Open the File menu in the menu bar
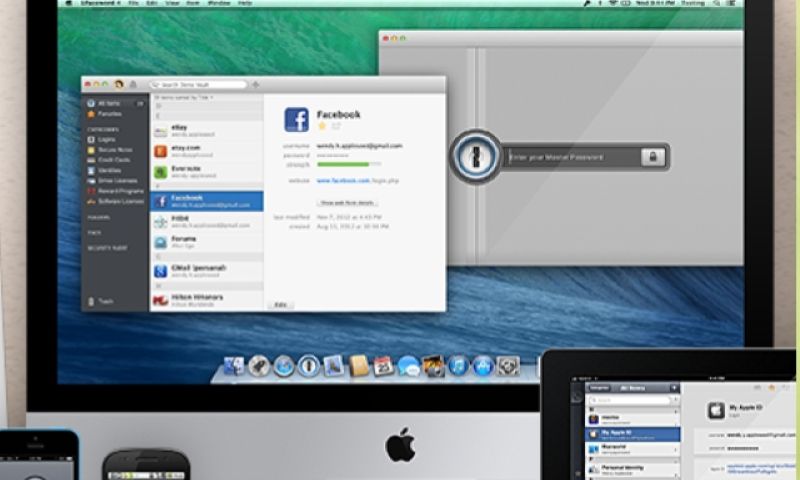This screenshot has height=480, width=800. tap(134, 3)
